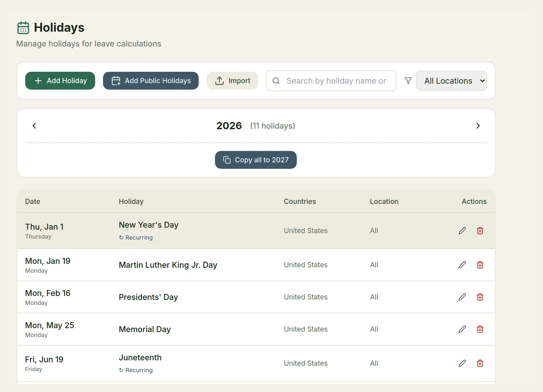Delete the Memorial Day holiday
543x392 pixels.
480,329
